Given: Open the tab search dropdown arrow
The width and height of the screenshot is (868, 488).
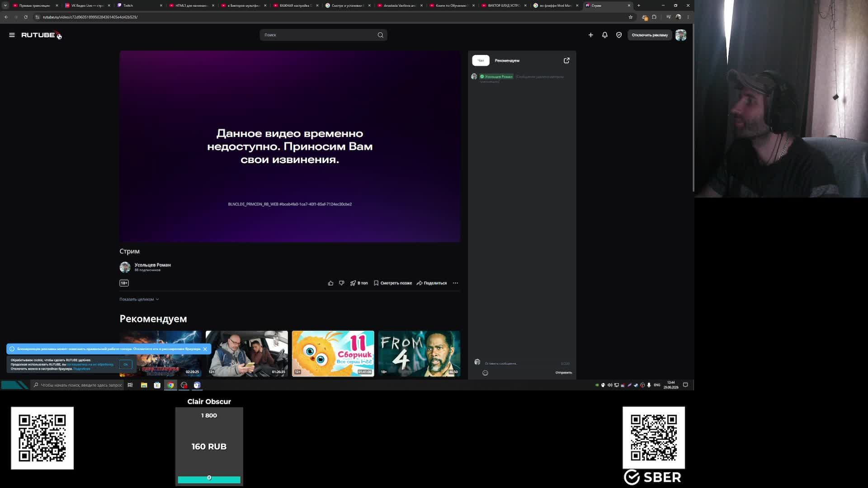Looking at the screenshot, I should pos(5,5).
